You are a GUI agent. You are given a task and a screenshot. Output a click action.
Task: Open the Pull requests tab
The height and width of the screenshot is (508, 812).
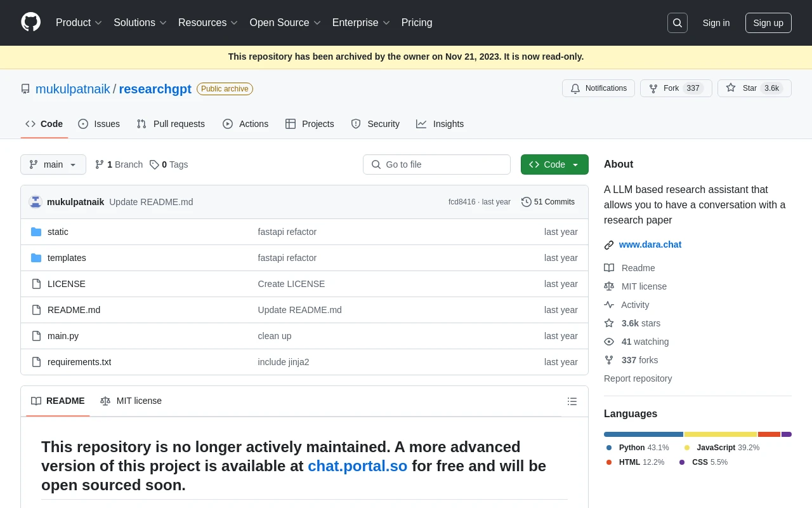click(x=171, y=124)
